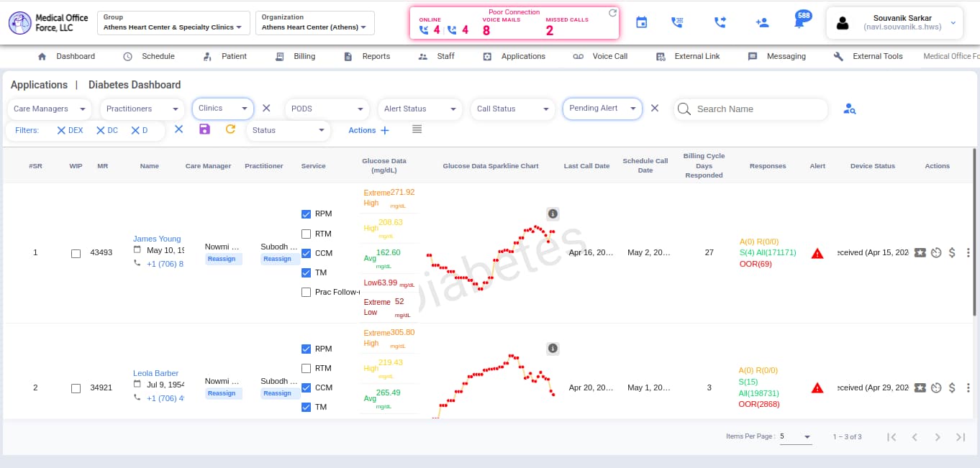
Task: Open the Messaging menu
Action: click(x=777, y=56)
